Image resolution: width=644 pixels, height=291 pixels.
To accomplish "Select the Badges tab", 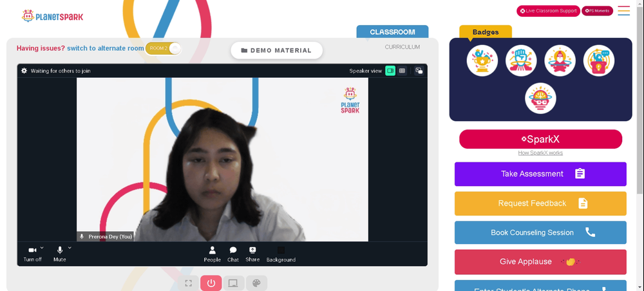I will (x=486, y=32).
